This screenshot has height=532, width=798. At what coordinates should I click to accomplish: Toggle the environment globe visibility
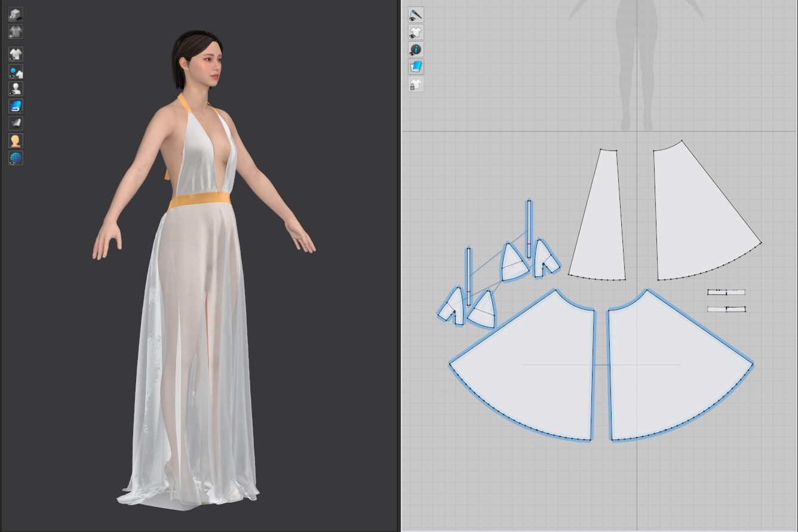[x=16, y=157]
